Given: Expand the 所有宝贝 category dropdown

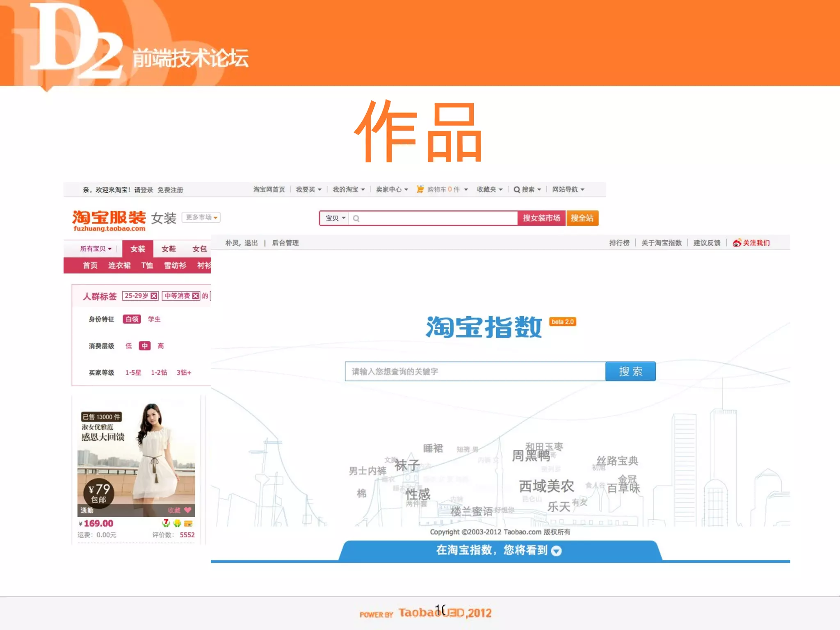Looking at the screenshot, I should point(96,249).
